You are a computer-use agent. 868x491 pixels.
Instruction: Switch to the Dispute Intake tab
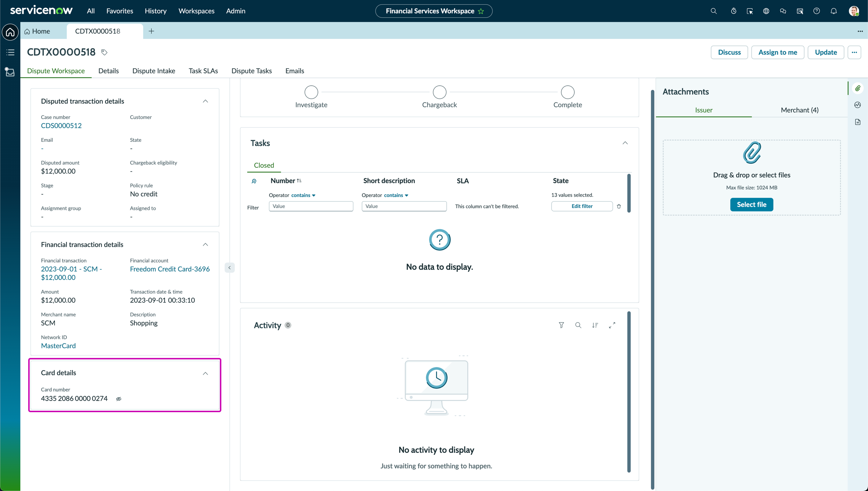[154, 71]
